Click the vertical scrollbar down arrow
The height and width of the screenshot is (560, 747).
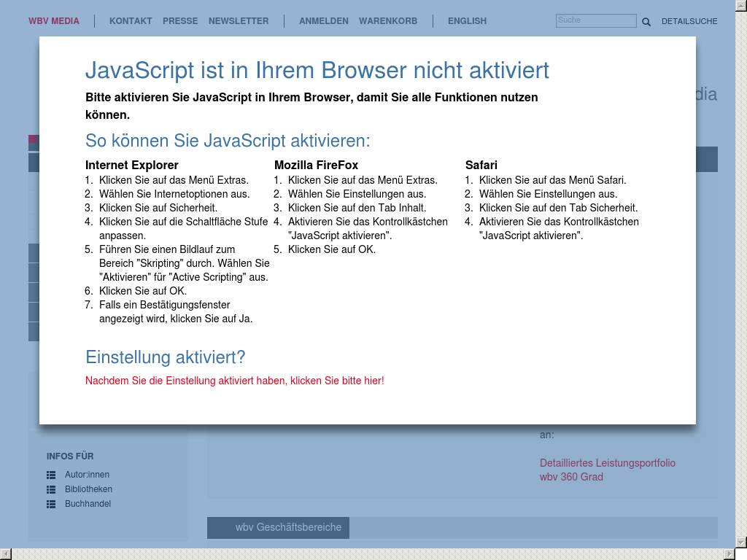741,542
